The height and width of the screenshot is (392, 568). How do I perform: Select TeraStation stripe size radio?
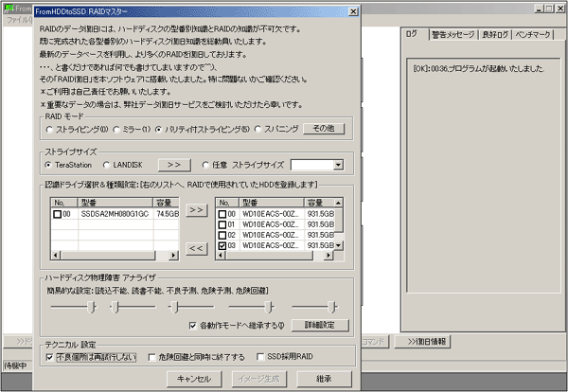[x=48, y=165]
